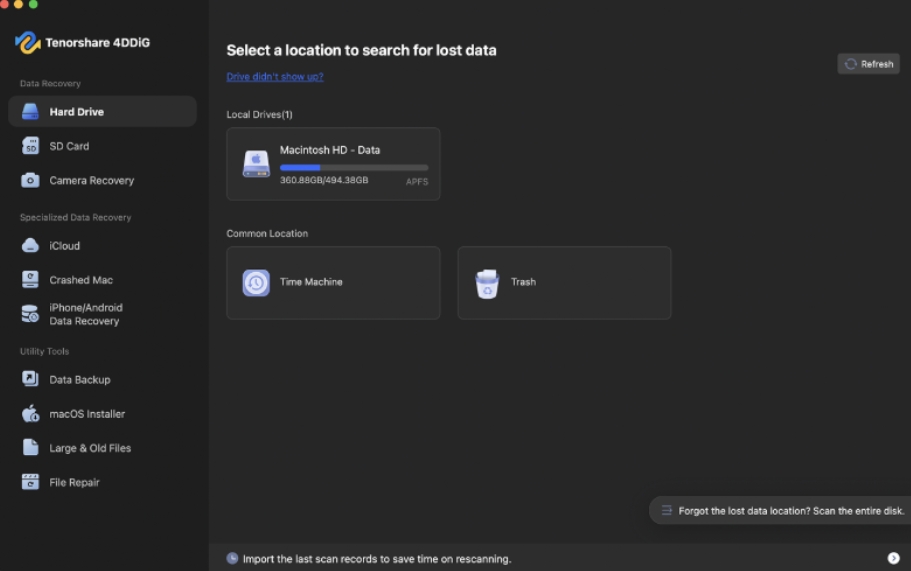Click the "Data Recovery" section label

pyautogui.click(x=50, y=84)
